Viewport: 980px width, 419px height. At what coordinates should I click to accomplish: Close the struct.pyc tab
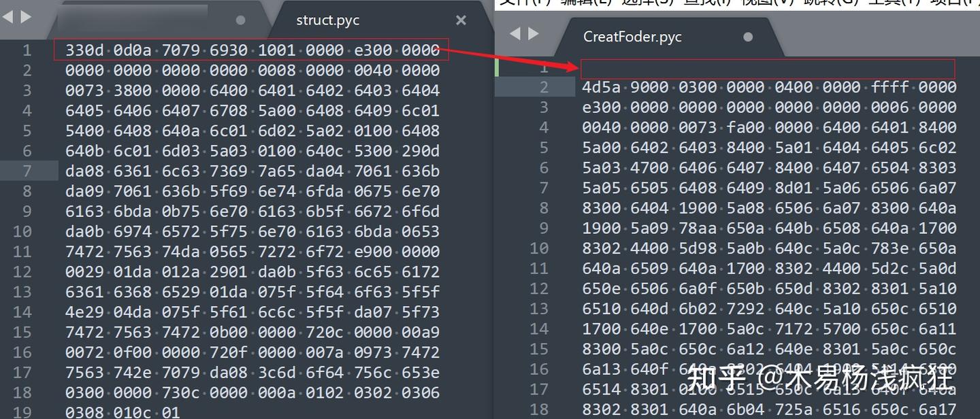[x=461, y=20]
